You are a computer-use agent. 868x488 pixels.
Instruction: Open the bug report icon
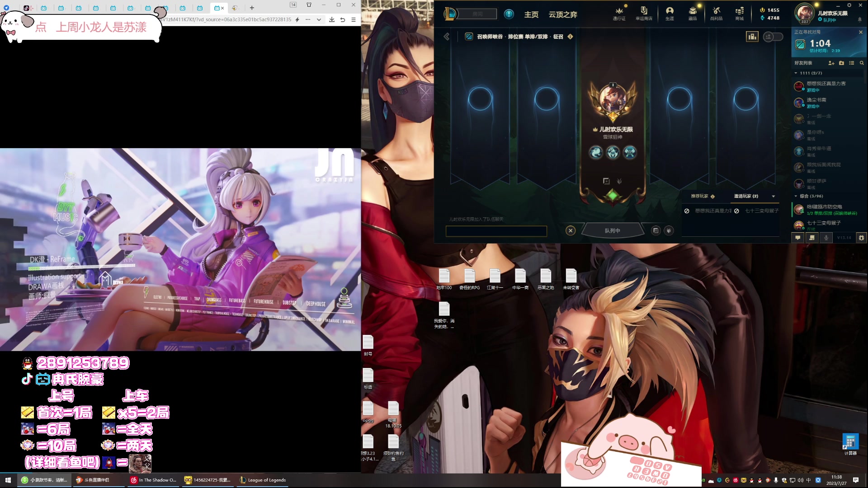pos(861,237)
